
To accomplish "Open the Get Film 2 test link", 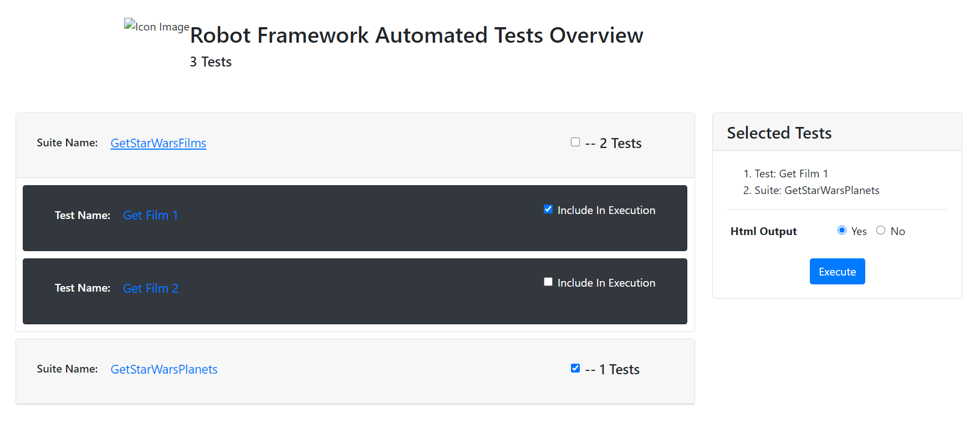I will [x=150, y=288].
